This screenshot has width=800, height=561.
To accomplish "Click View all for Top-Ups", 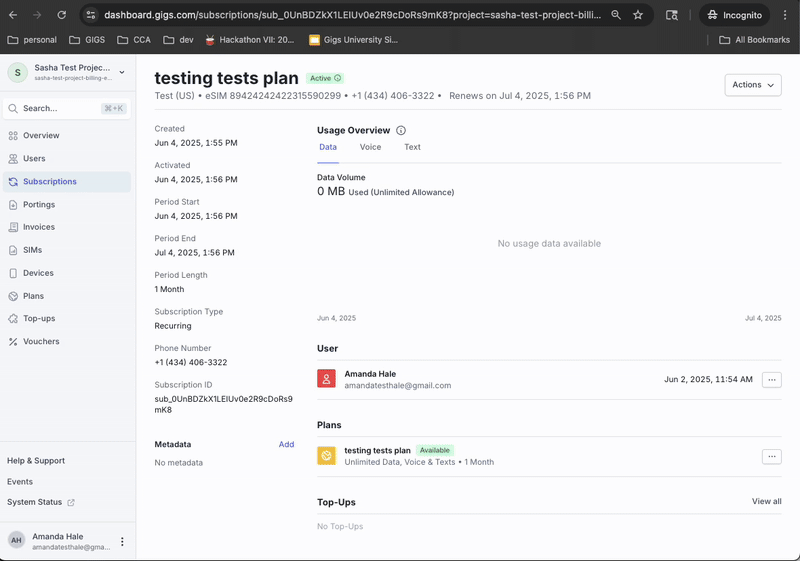I will tap(766, 501).
